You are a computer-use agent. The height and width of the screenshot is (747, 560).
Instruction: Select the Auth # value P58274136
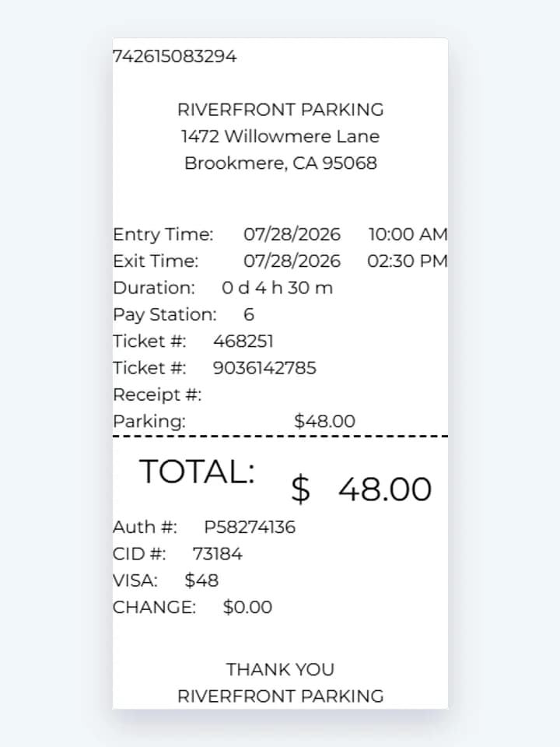click(250, 527)
